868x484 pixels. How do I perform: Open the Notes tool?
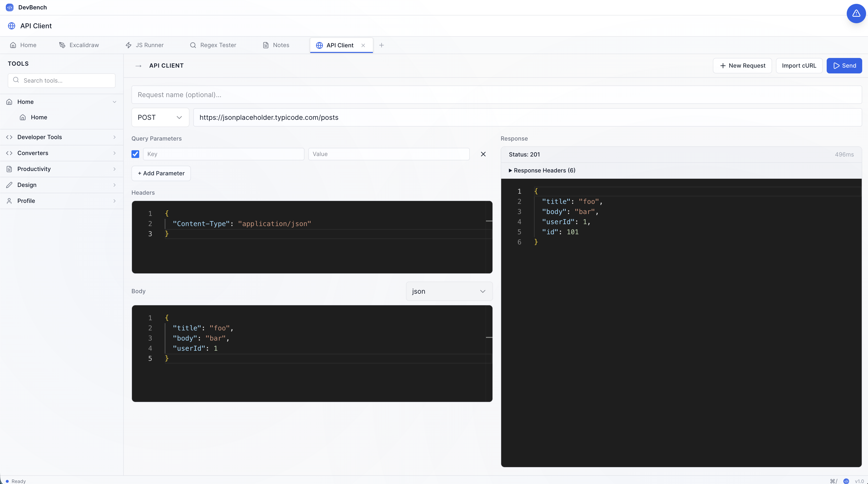point(281,45)
